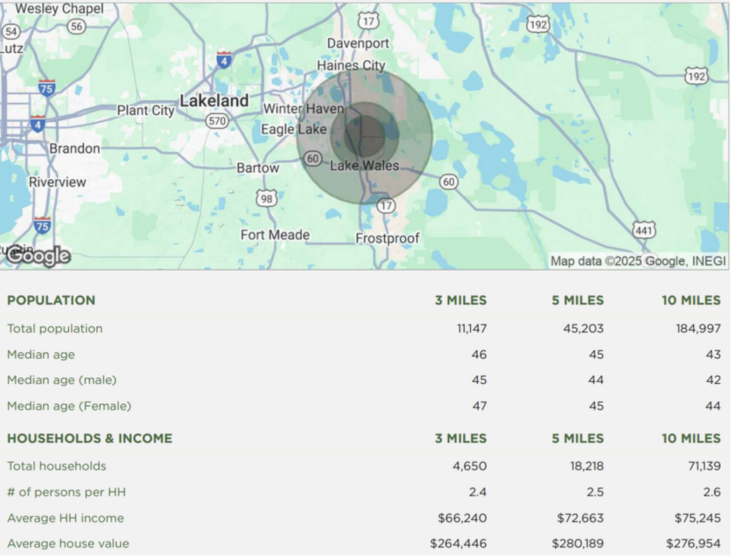Click the Total population row label
The height and width of the screenshot is (560, 734).
coord(55,329)
